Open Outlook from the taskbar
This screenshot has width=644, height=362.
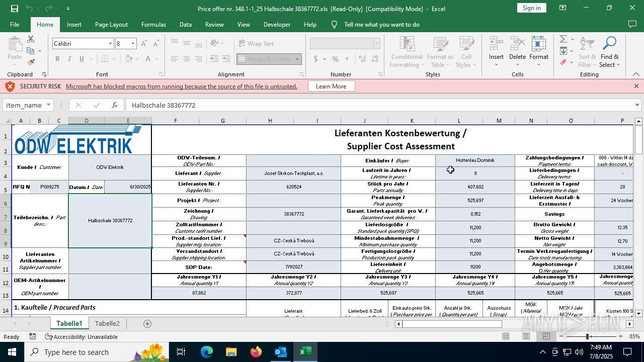click(x=280, y=352)
